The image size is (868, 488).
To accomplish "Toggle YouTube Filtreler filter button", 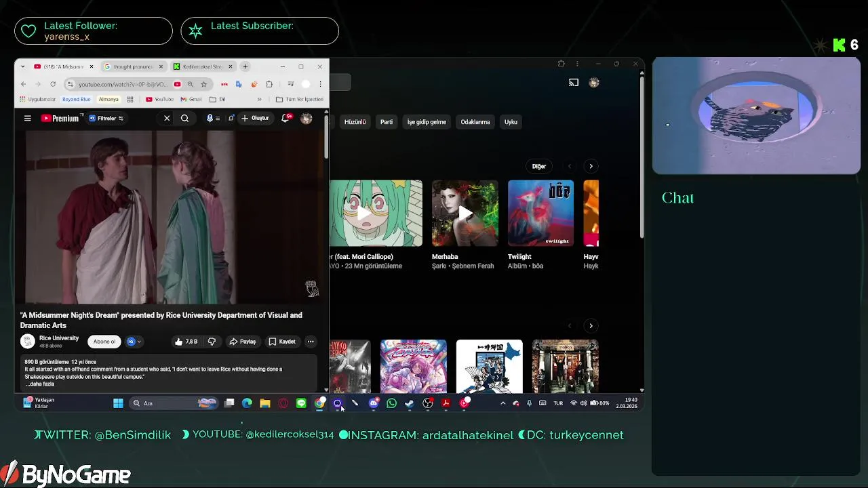I will 107,118.
